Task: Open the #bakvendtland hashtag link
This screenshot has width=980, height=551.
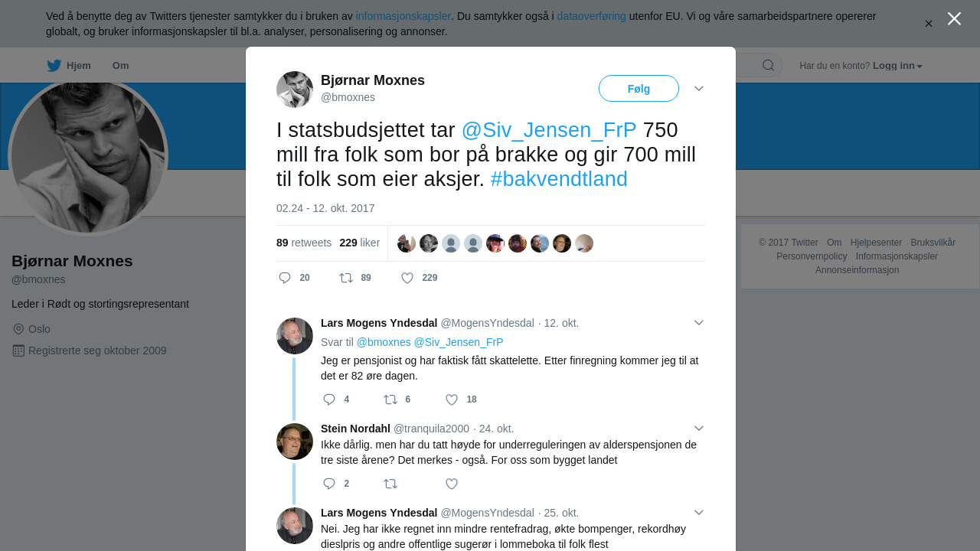Action: tap(559, 179)
